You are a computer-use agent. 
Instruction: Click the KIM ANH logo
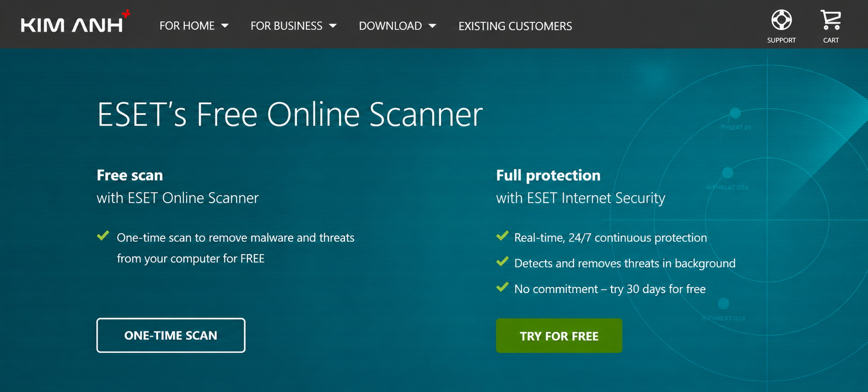coord(75,22)
